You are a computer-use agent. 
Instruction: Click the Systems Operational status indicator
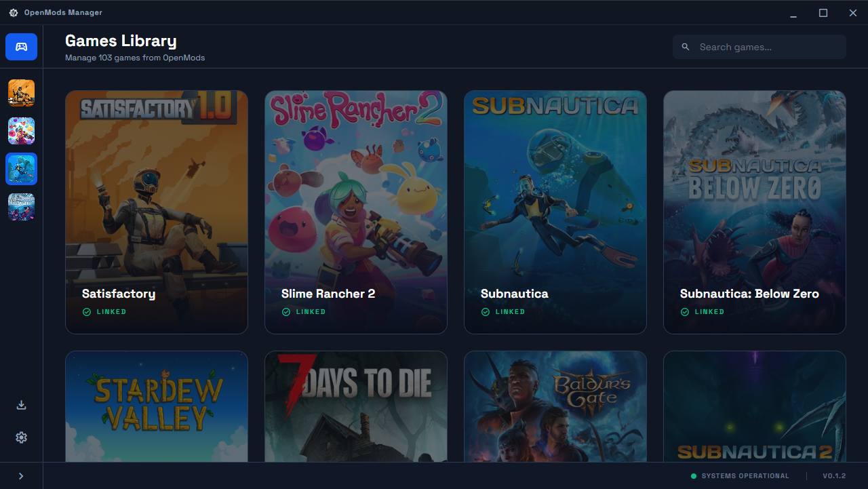(740, 476)
